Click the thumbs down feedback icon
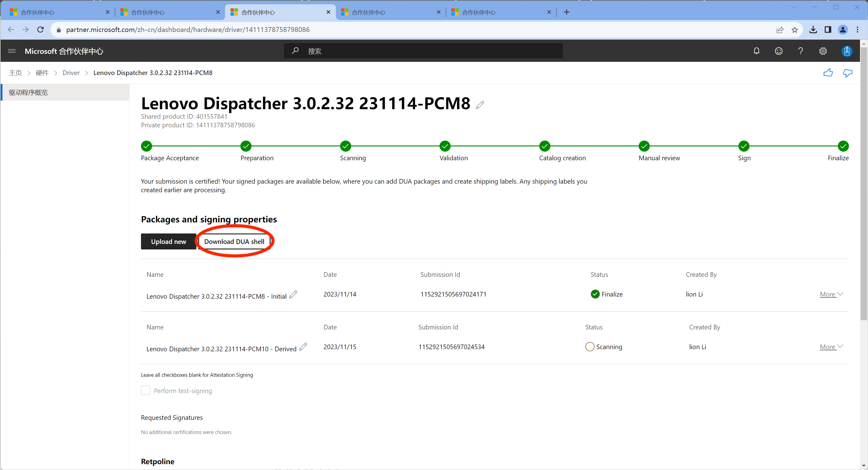The width and height of the screenshot is (868, 470). (847, 73)
